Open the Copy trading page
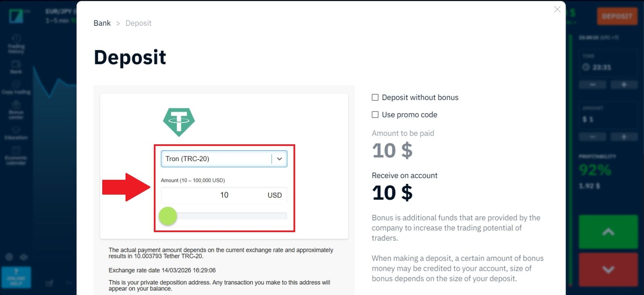Image resolution: width=644 pixels, height=295 pixels. (x=16, y=87)
